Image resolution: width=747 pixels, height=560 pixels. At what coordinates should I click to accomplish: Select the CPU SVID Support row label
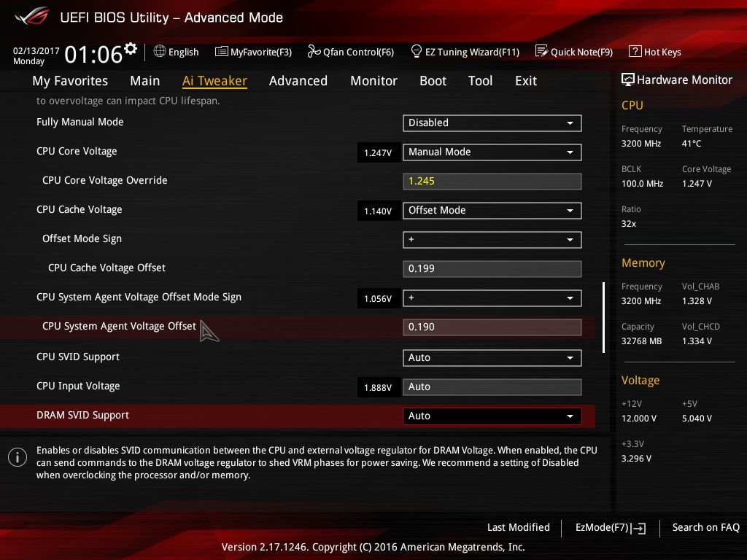tap(78, 357)
